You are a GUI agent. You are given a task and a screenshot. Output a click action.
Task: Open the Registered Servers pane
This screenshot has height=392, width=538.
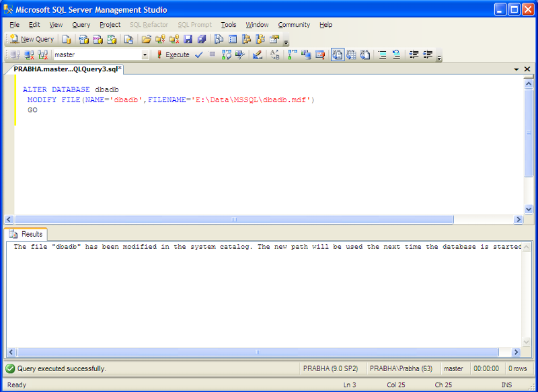(219, 39)
